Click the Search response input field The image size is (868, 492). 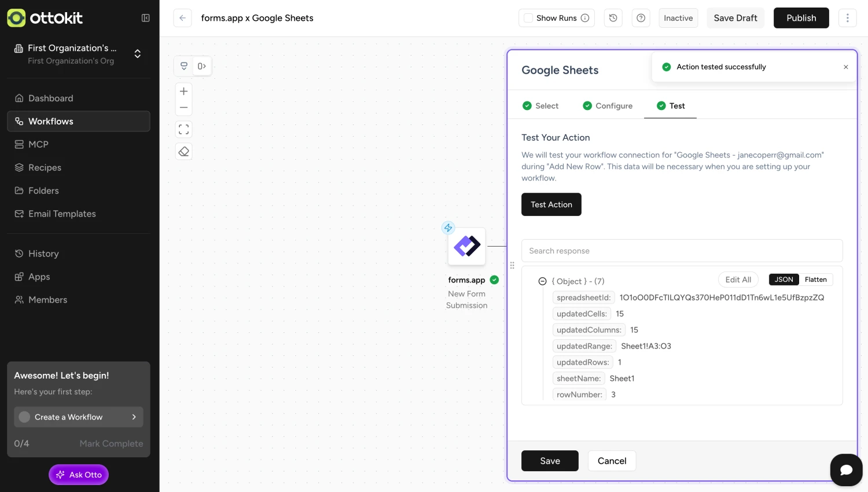coord(682,250)
